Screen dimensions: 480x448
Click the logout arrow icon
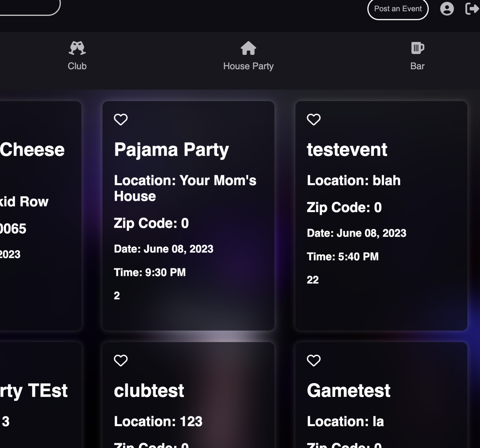click(472, 9)
